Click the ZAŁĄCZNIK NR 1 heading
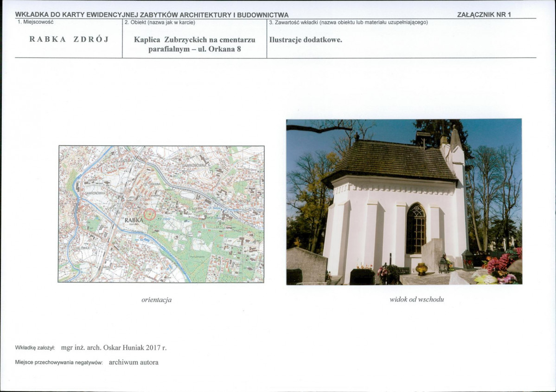 [x=484, y=14]
